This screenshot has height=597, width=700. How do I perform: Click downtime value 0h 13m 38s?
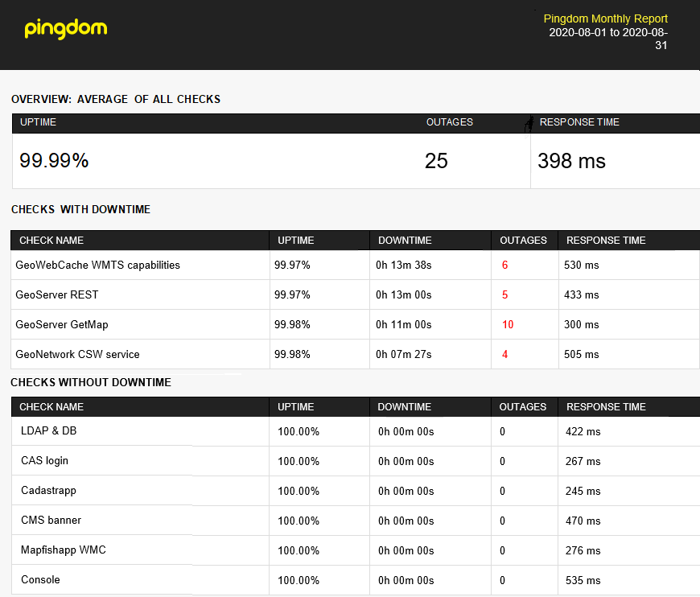(404, 266)
